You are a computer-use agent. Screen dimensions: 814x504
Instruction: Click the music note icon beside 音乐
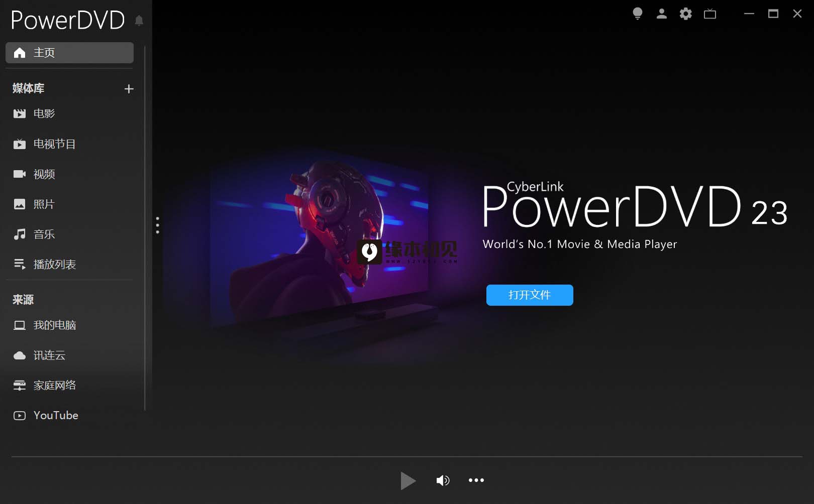[x=20, y=234]
